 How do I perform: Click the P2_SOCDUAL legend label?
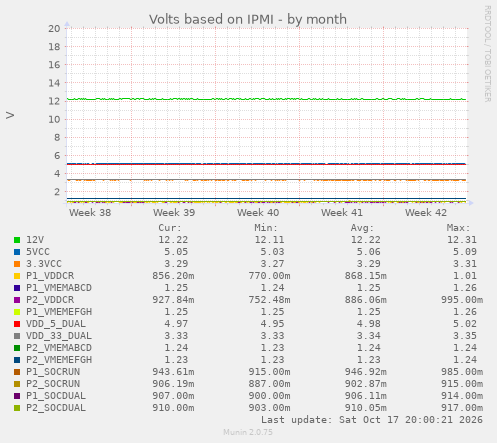(x=56, y=408)
